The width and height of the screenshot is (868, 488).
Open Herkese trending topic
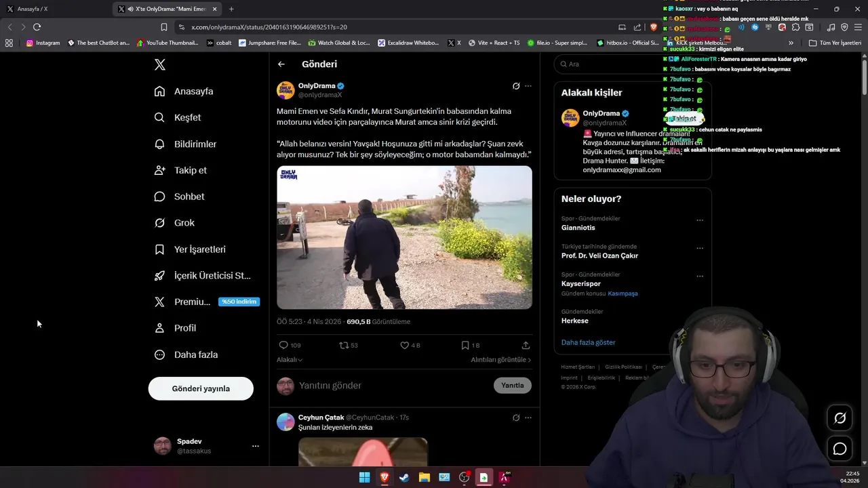[x=575, y=321]
